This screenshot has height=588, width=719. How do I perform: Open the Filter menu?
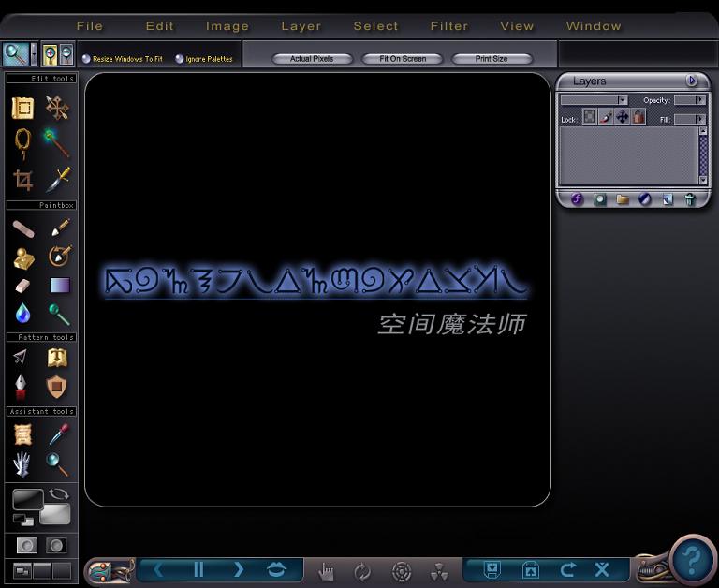pyautogui.click(x=449, y=26)
